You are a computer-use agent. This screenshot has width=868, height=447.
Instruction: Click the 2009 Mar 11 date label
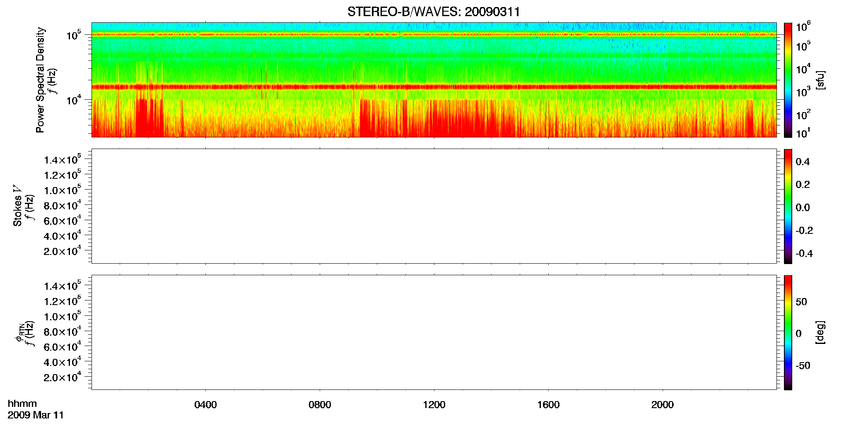pyautogui.click(x=36, y=415)
